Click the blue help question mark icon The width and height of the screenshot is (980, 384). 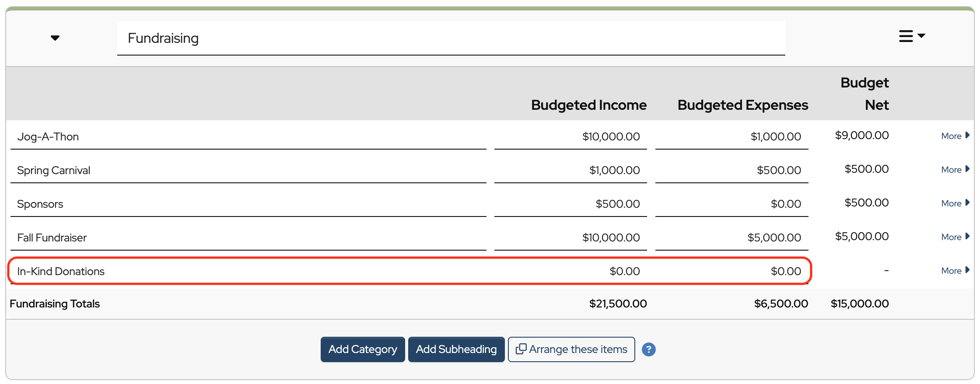click(x=648, y=349)
